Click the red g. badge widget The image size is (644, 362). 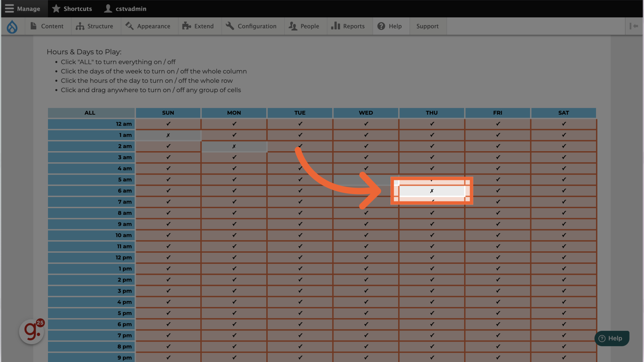(x=32, y=331)
